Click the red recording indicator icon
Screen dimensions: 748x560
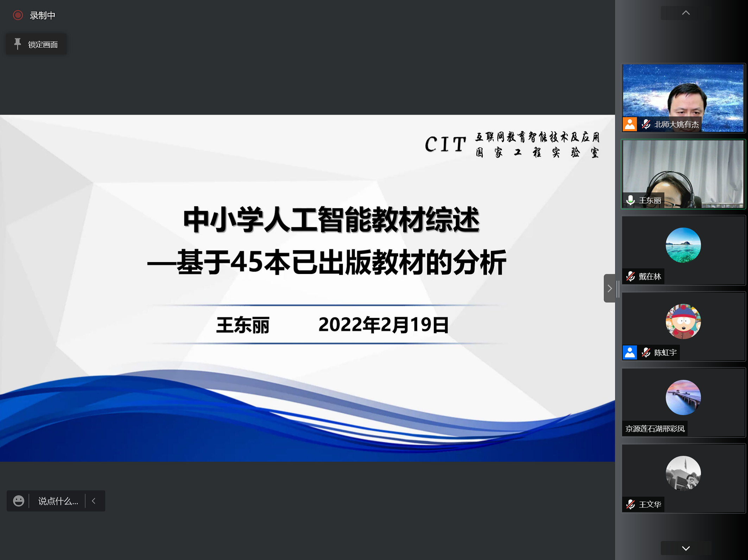[x=18, y=15]
